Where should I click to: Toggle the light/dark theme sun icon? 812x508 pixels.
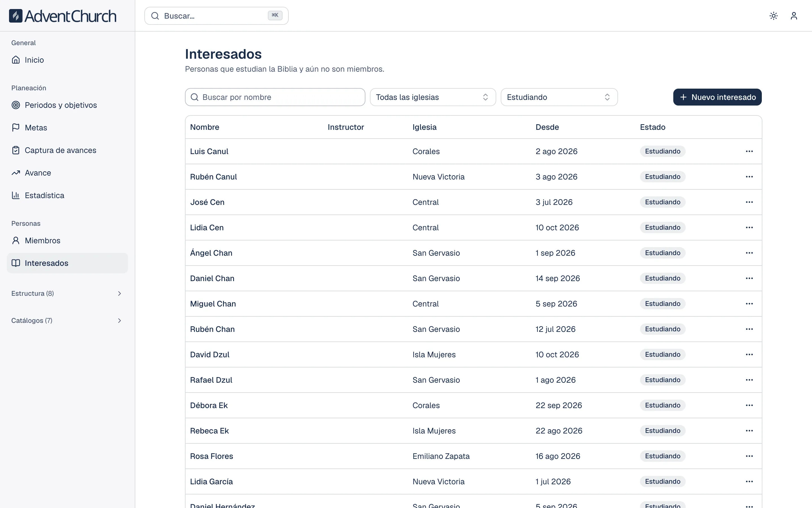click(773, 16)
